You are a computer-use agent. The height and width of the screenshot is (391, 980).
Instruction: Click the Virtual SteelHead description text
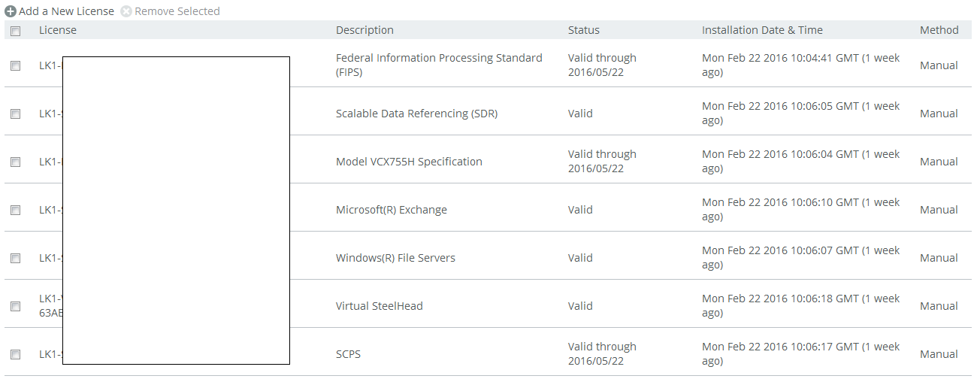379,306
